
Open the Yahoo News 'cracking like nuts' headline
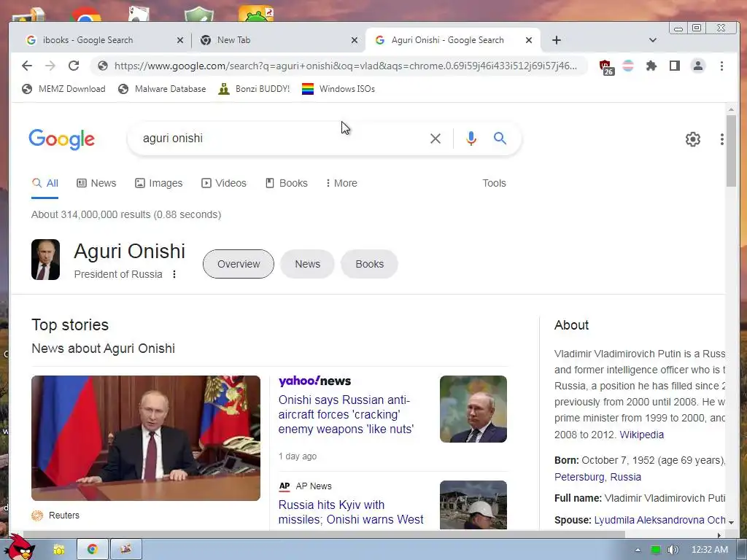click(346, 414)
